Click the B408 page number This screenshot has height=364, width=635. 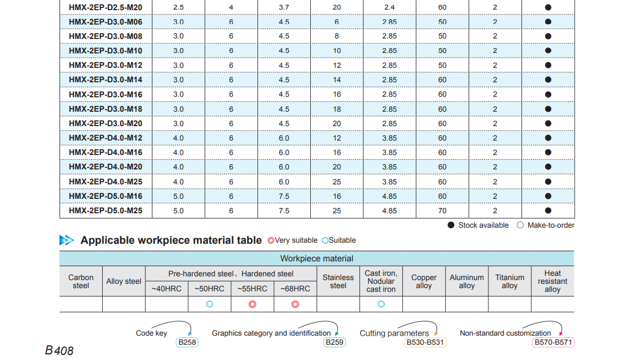pos(59,351)
